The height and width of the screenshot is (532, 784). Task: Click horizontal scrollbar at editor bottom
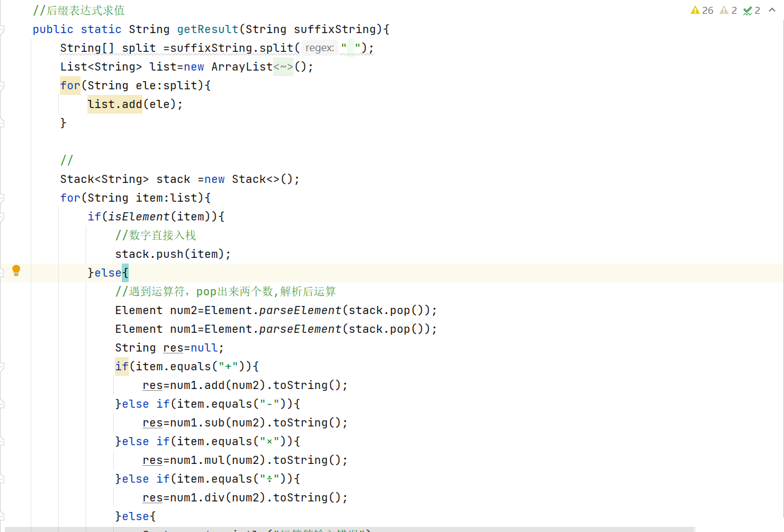click(350, 529)
